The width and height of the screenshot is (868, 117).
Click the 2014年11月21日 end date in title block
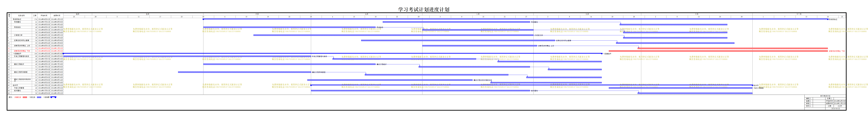click(840, 103)
